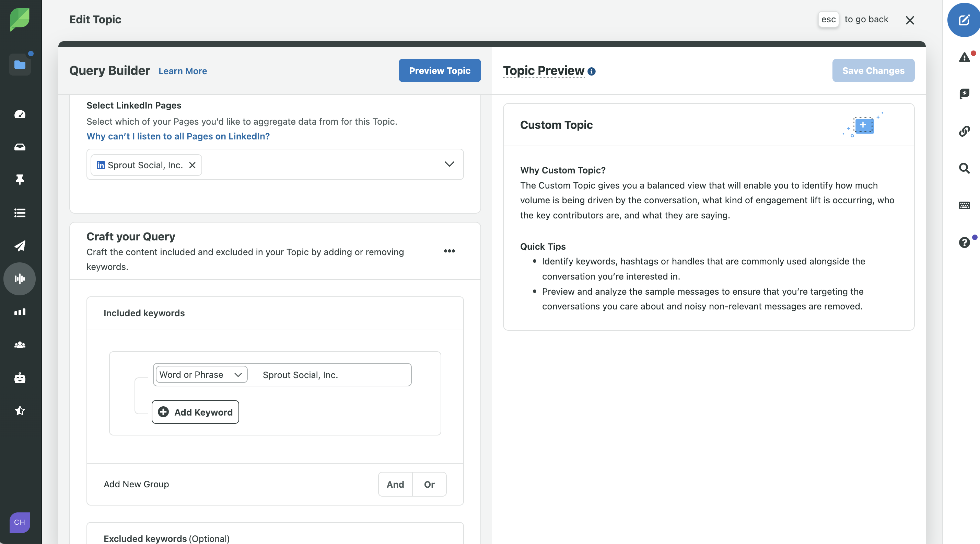Image resolution: width=980 pixels, height=544 pixels.
Task: Expand the LinkedIn Pages selection dropdown
Action: [449, 165]
